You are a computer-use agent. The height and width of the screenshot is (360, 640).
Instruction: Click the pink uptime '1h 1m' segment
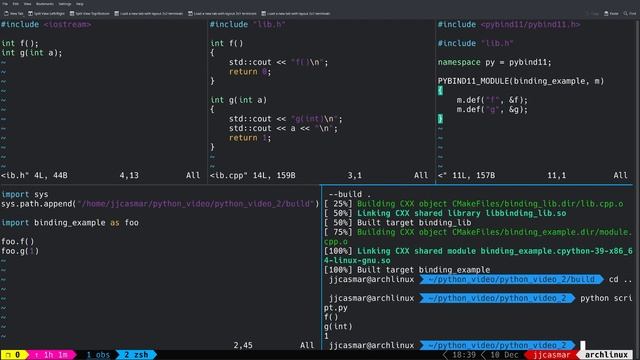pyautogui.click(x=52, y=355)
